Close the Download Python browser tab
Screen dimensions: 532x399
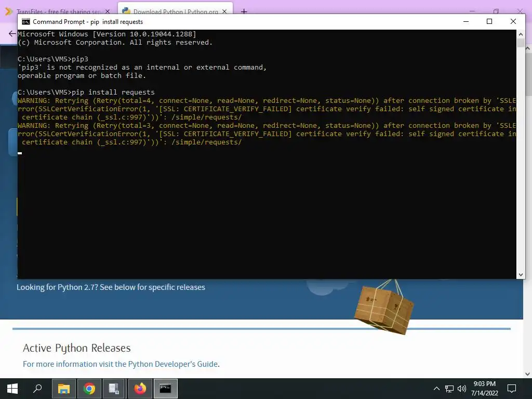pos(224,11)
